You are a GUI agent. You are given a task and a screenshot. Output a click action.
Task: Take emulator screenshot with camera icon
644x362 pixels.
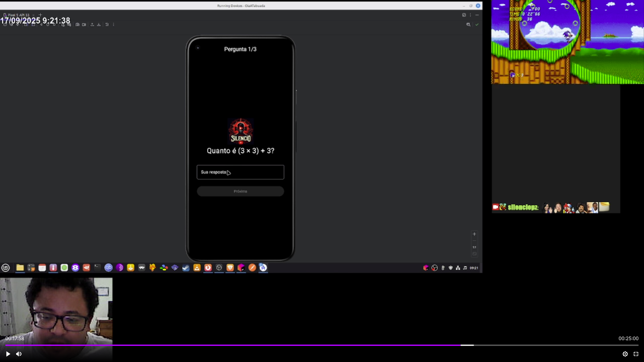pyautogui.click(x=77, y=24)
